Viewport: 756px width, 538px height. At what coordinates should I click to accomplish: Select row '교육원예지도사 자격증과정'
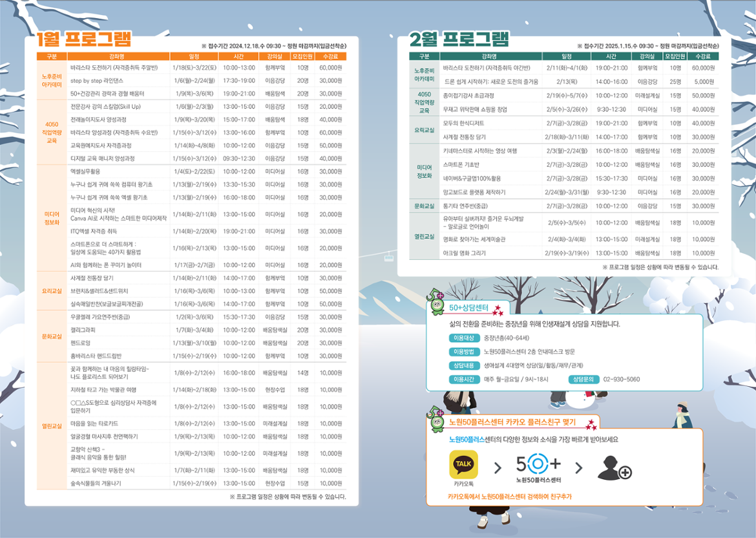coord(207,145)
